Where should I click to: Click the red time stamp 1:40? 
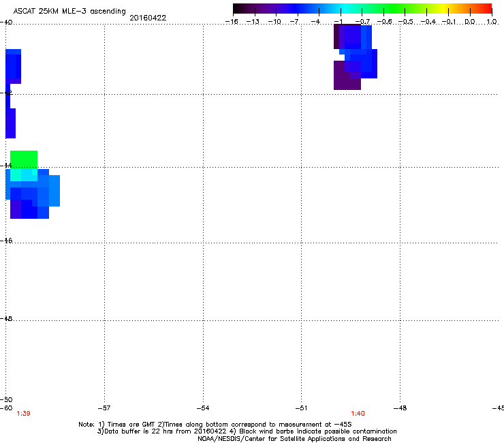coord(358,414)
